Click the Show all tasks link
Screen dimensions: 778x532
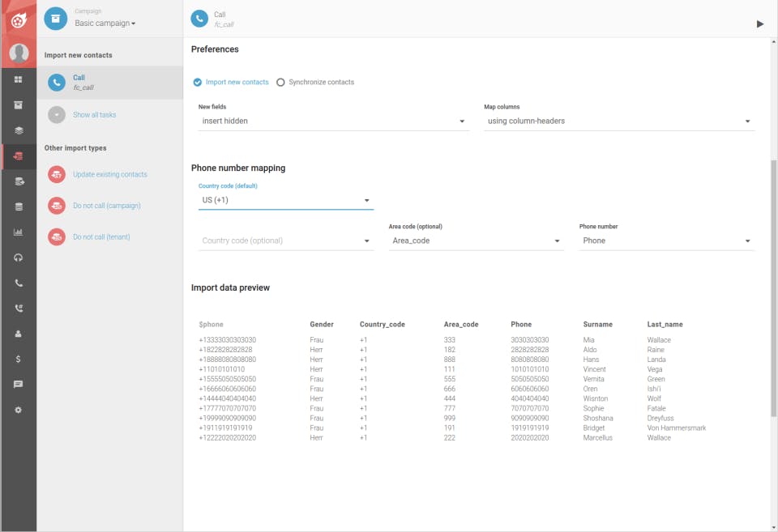94,115
